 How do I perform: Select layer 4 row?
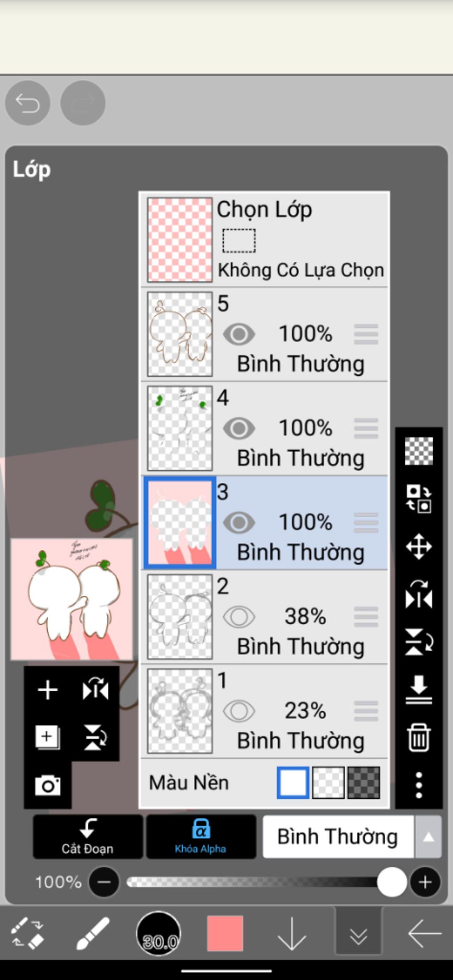tap(264, 428)
